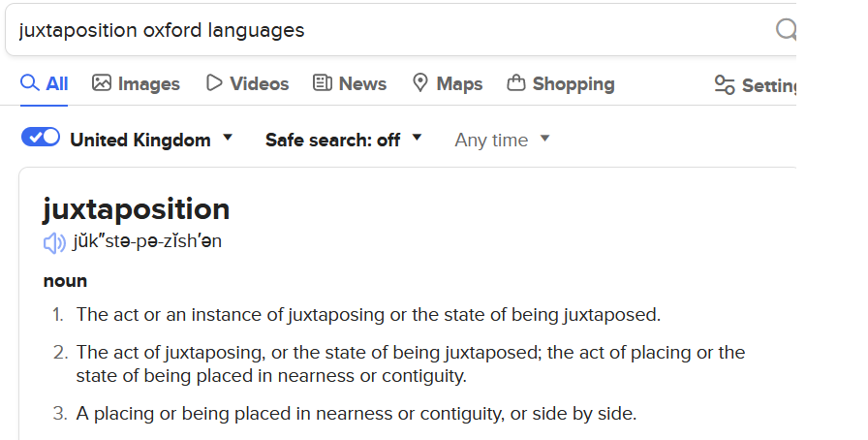Click the Maps tab pin icon
This screenshot has width=868, height=440.
pos(420,83)
